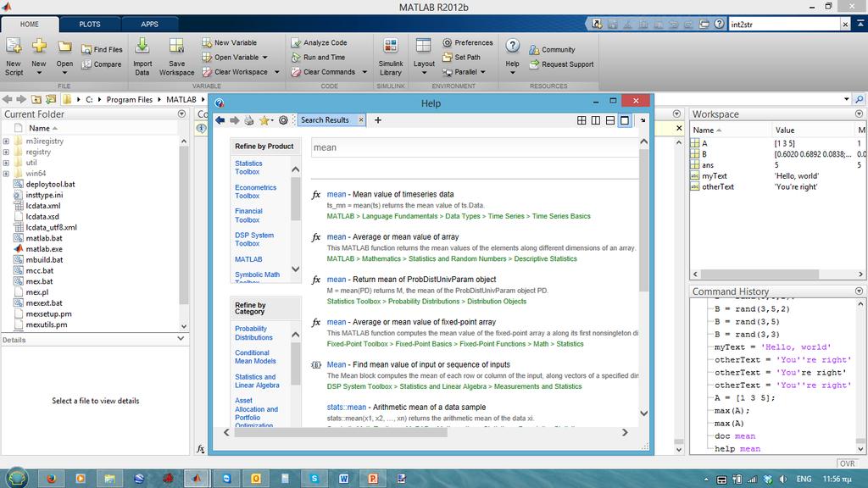868x488 pixels.
Task: Refine by Econometrics Toolbox
Action: [255, 191]
